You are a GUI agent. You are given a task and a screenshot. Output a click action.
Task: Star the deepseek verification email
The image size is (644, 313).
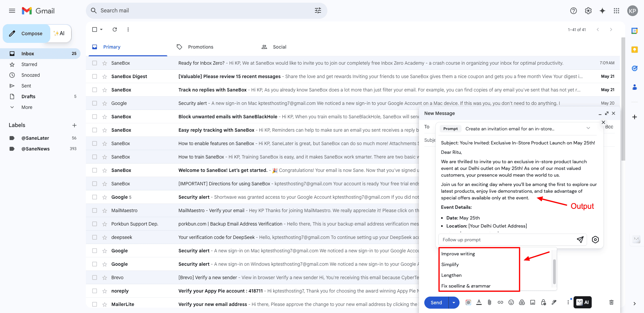[105, 237]
